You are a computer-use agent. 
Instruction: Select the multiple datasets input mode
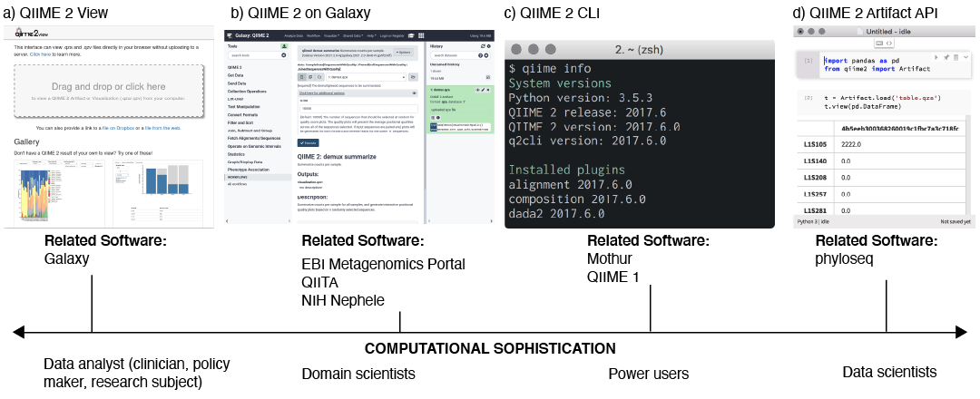(x=310, y=77)
